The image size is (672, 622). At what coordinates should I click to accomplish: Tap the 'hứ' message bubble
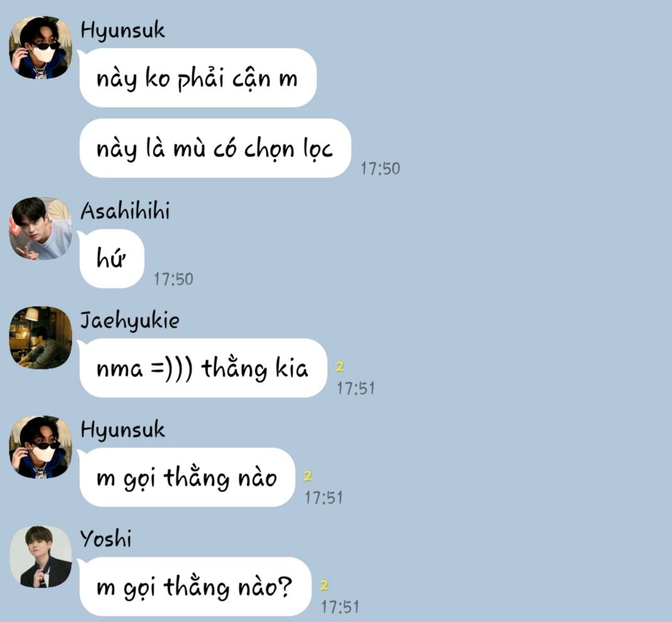[x=112, y=258]
